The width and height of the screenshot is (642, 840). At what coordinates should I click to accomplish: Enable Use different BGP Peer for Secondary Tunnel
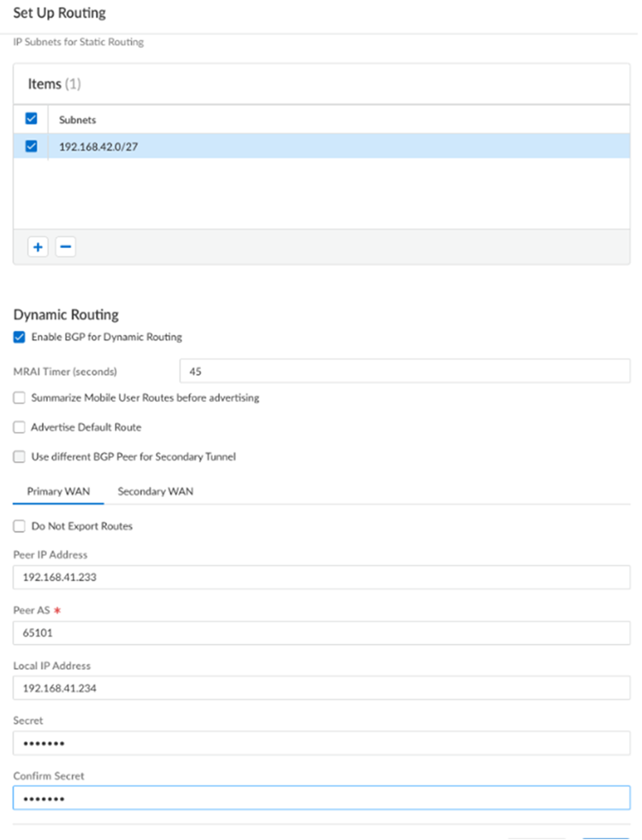coord(20,457)
